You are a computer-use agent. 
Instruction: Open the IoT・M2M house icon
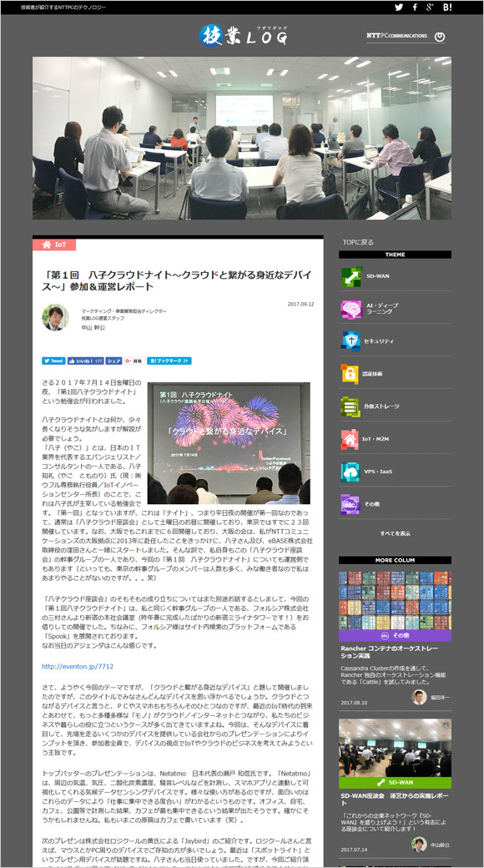click(350, 439)
